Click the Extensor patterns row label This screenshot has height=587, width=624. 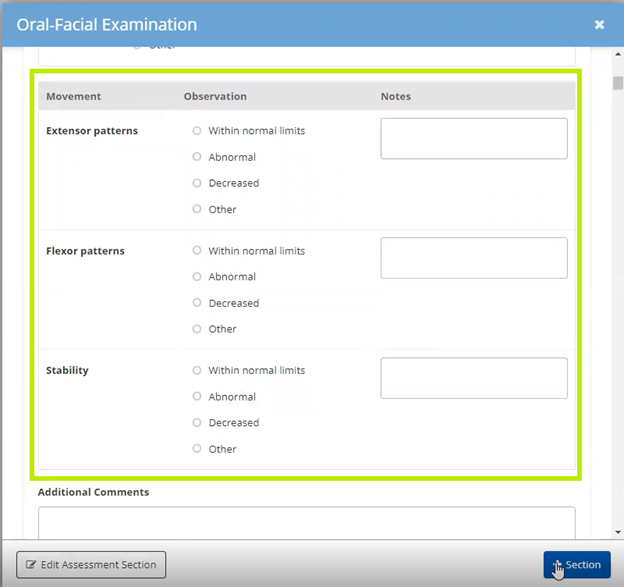coord(92,131)
